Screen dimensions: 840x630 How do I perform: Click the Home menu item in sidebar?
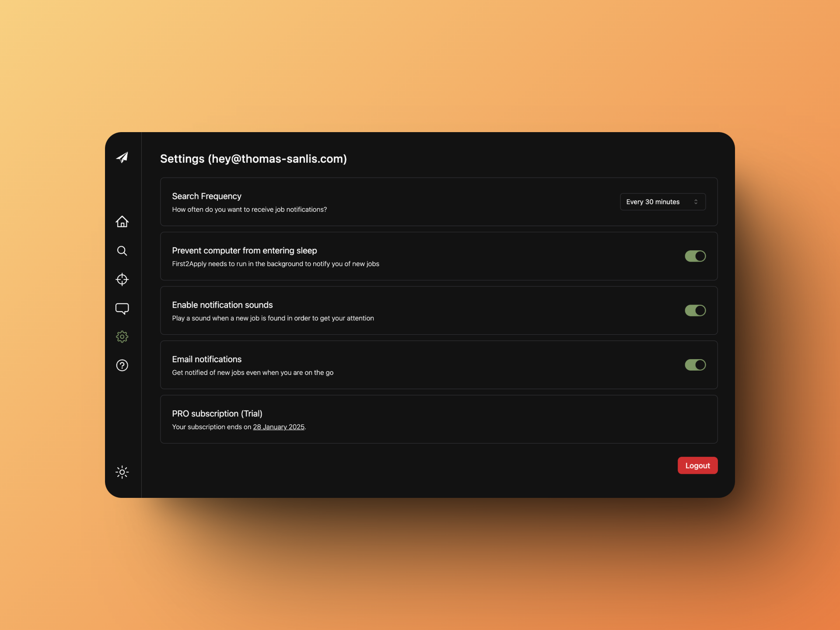point(122,222)
